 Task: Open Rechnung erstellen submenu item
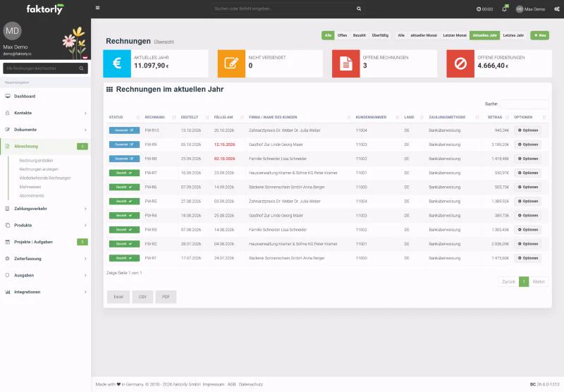tap(36, 161)
